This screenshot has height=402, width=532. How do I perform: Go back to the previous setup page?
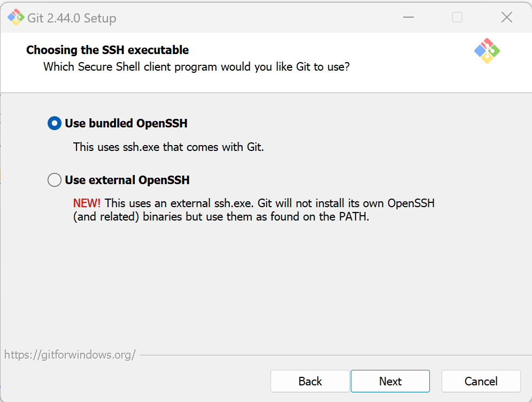coord(310,381)
